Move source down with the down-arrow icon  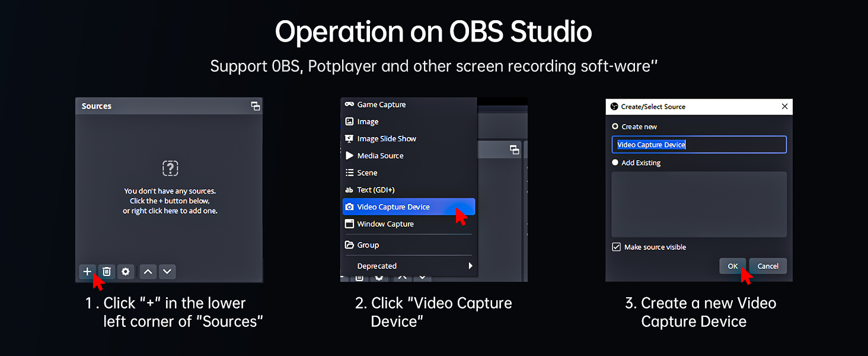[167, 271]
